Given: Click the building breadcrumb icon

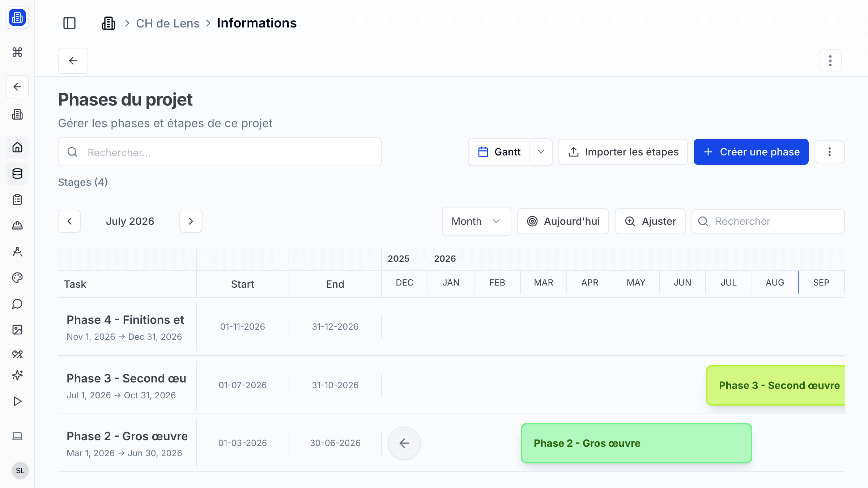Looking at the screenshot, I should [109, 23].
